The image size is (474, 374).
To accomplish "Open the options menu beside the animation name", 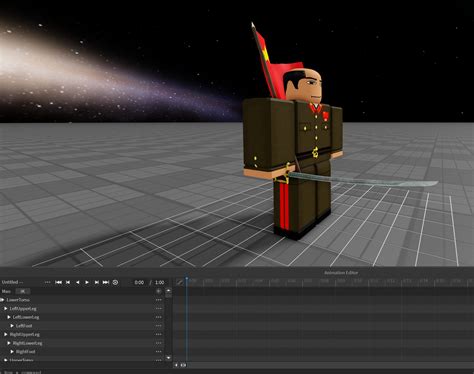I will (47, 282).
